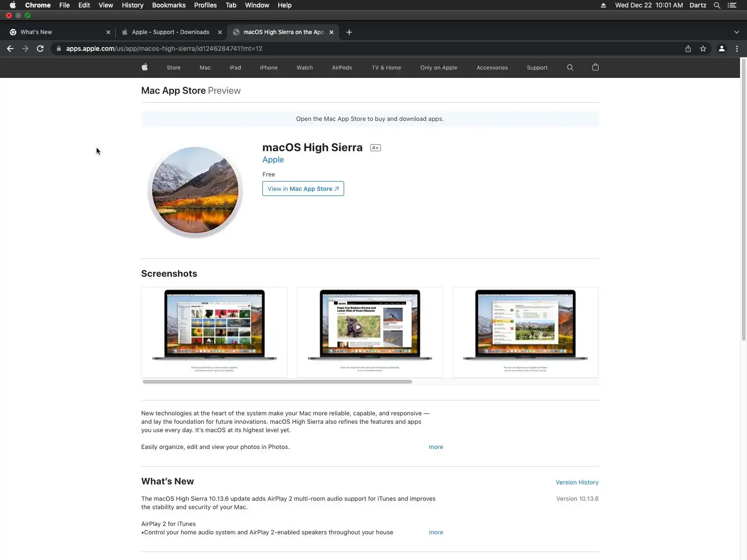Open the View menu
This screenshot has height=560, width=747.
point(106,5)
